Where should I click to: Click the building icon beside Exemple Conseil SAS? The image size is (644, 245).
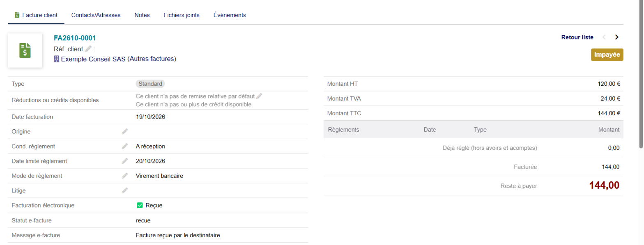click(57, 59)
